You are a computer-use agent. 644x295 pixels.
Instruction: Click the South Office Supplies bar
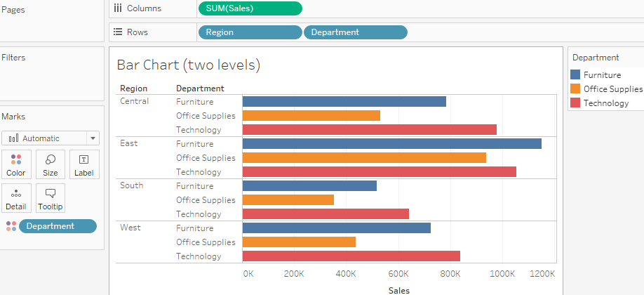click(x=288, y=200)
